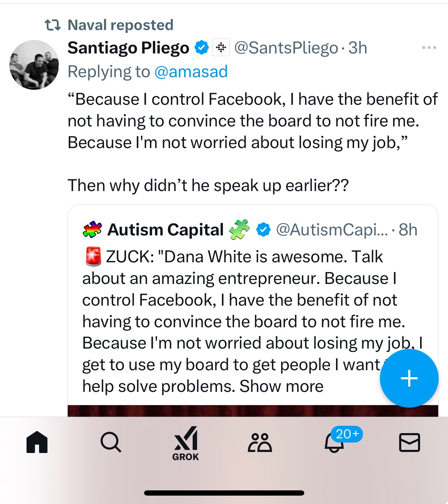
Task: Open the Home tab
Action: 37,442
